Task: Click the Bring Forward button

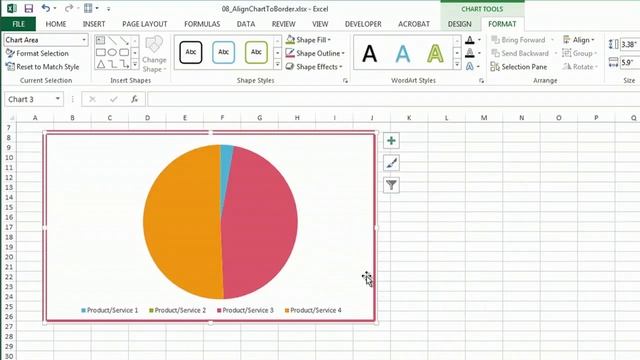Action: pyautogui.click(x=518, y=40)
